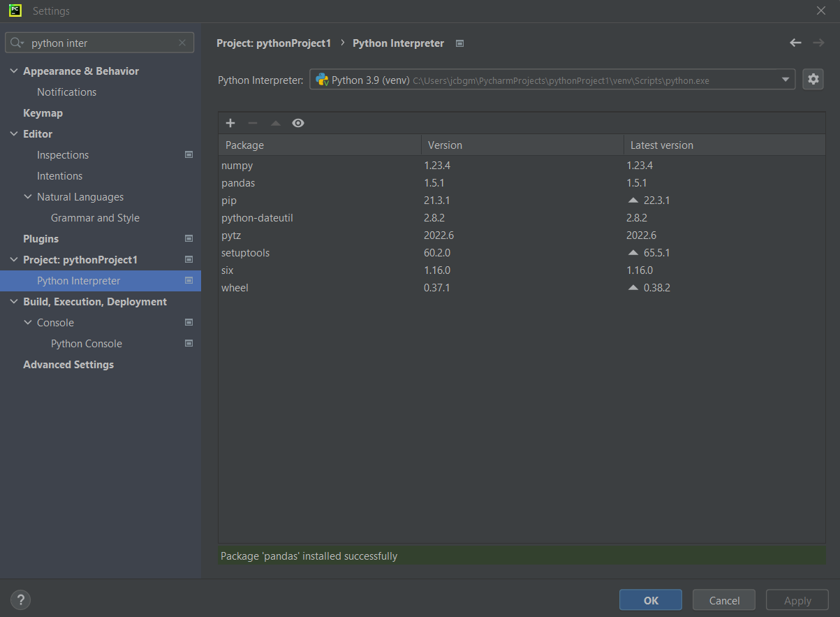The image size is (840, 617).
Task: Collapse the Editor section
Action: 14,134
